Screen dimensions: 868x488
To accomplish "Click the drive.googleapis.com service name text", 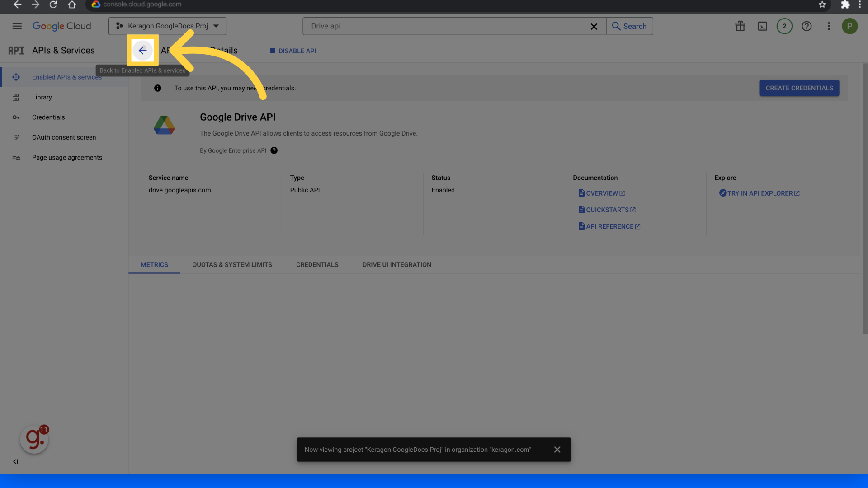I will tap(180, 190).
